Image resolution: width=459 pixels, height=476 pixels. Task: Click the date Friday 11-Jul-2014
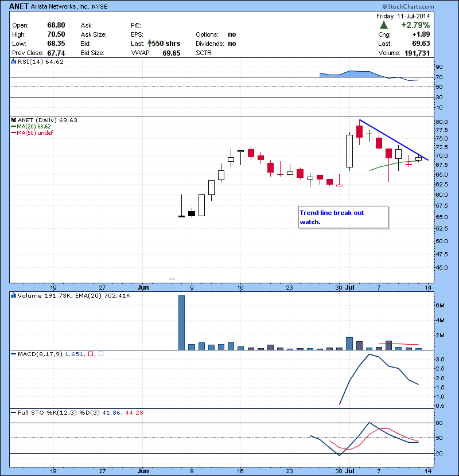403,16
